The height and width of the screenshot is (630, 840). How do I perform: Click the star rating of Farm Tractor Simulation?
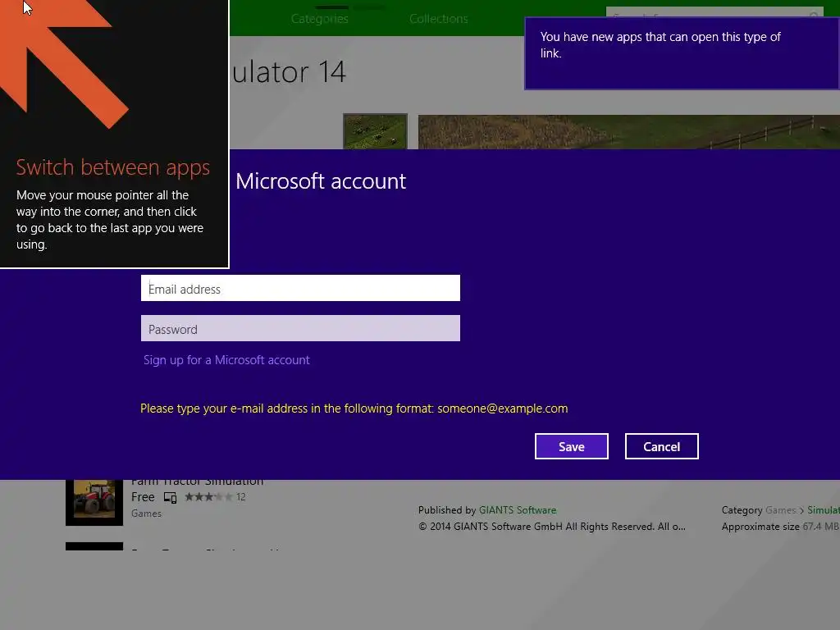[x=208, y=497]
